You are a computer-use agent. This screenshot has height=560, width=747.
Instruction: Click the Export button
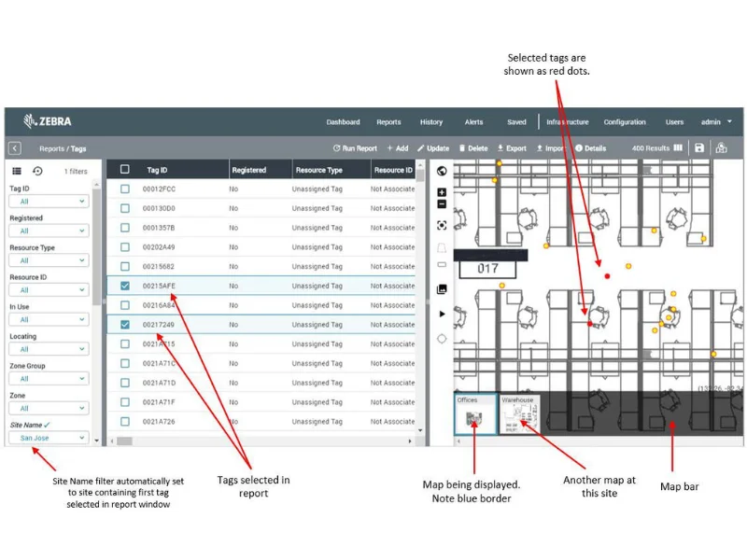tap(512, 148)
